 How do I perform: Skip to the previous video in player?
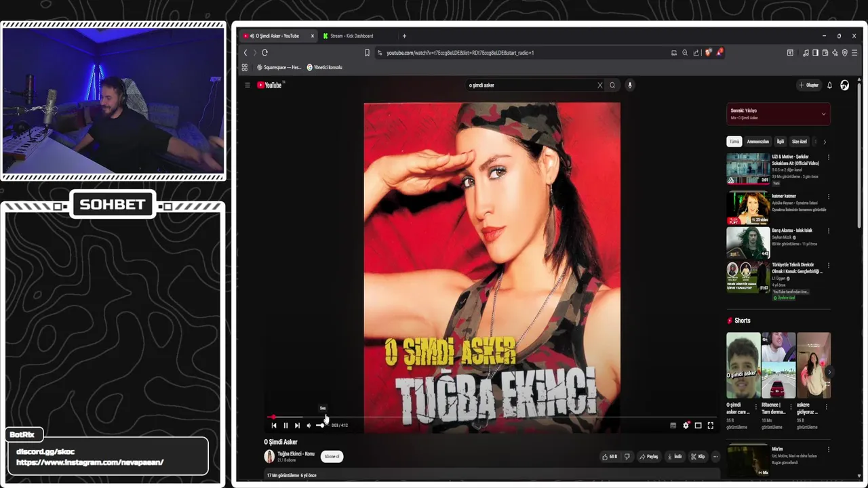(274, 426)
